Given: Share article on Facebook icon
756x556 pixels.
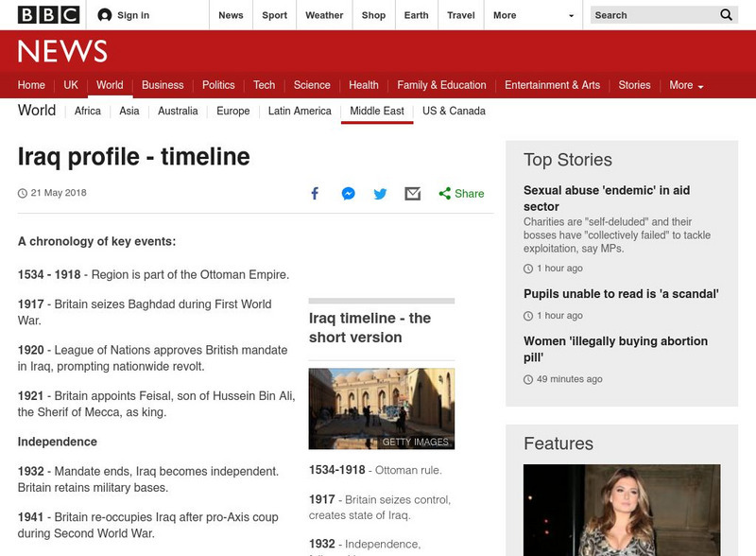Looking at the screenshot, I should [x=315, y=194].
